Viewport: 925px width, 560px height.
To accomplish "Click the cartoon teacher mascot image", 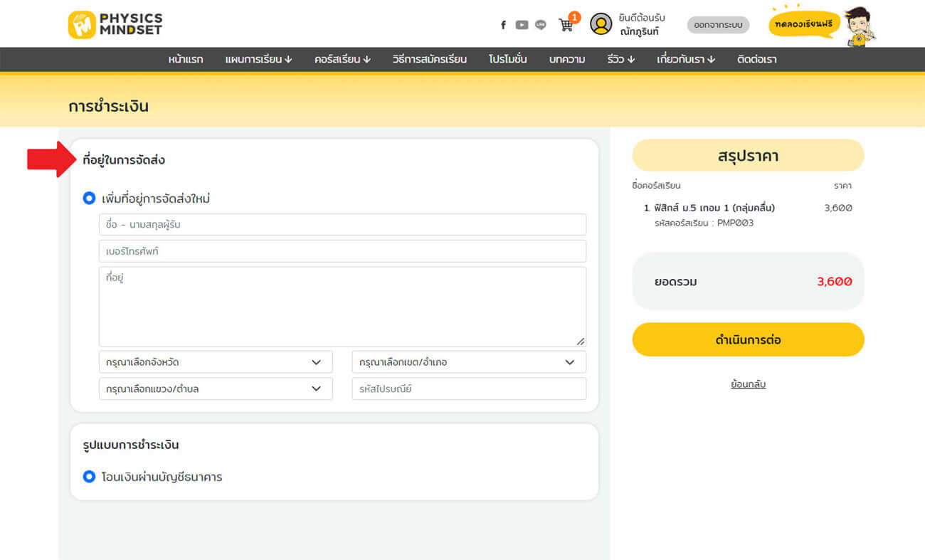I will click(x=860, y=26).
